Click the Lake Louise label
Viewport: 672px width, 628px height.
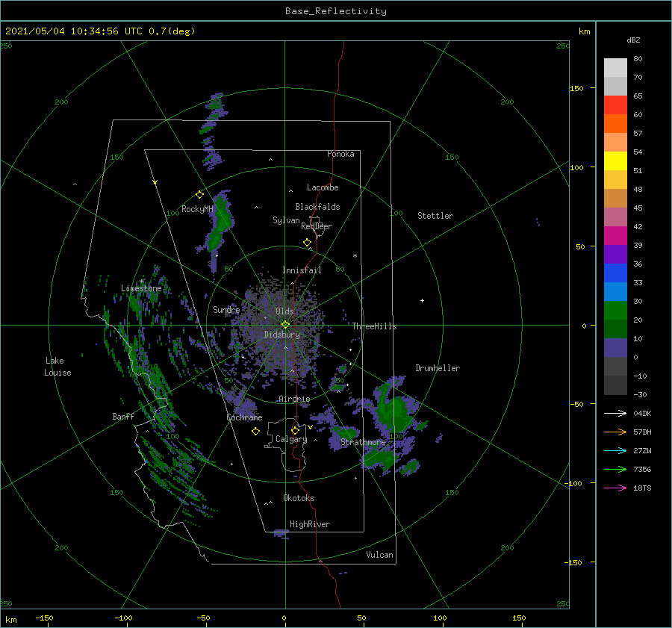(x=57, y=367)
